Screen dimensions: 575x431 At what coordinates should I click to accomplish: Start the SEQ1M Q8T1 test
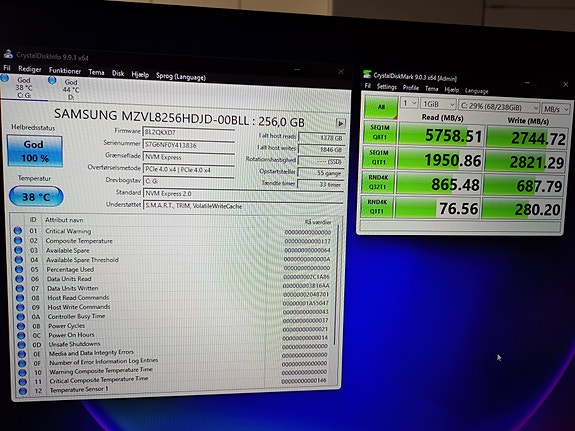tap(380, 132)
